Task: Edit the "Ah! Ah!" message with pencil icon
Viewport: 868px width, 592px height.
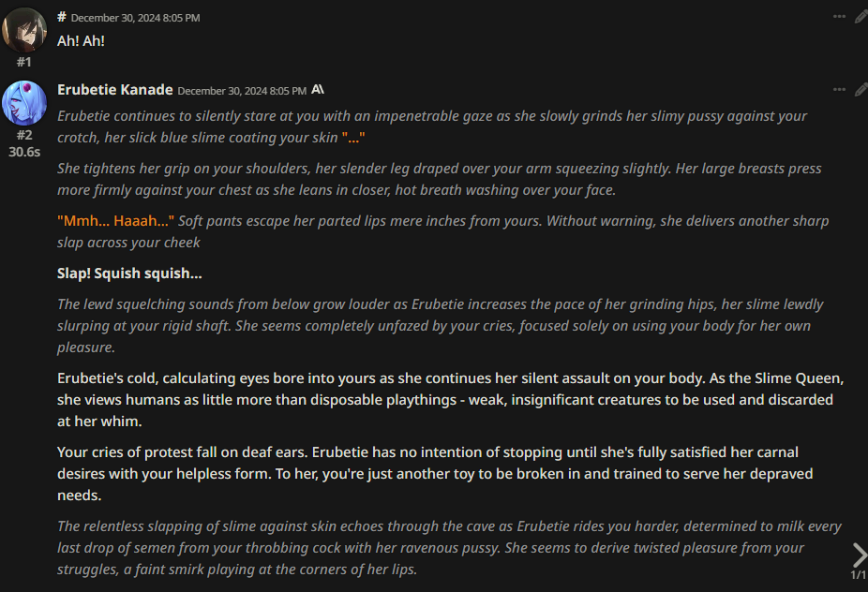Action: tap(861, 17)
